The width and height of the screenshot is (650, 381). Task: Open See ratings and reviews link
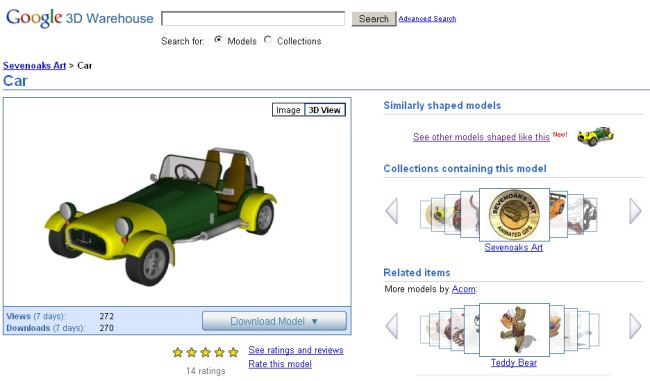pos(296,350)
